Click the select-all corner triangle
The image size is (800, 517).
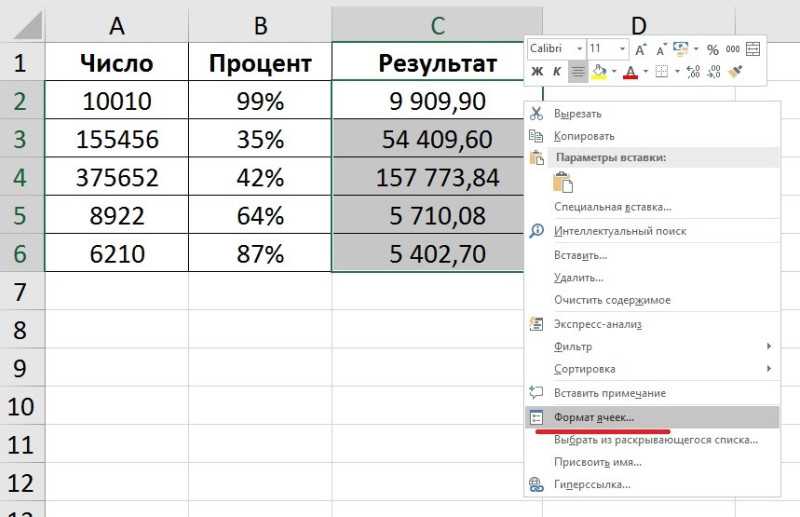click(28, 26)
